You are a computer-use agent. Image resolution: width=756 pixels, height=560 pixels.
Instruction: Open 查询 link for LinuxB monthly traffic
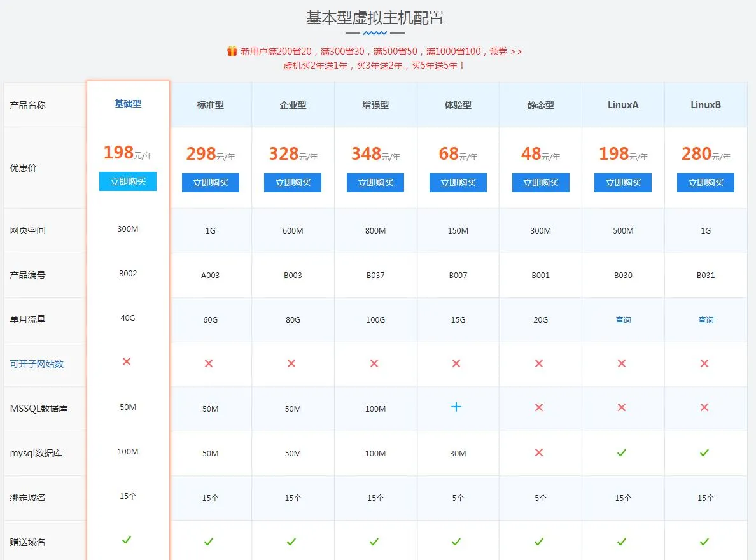click(x=706, y=320)
